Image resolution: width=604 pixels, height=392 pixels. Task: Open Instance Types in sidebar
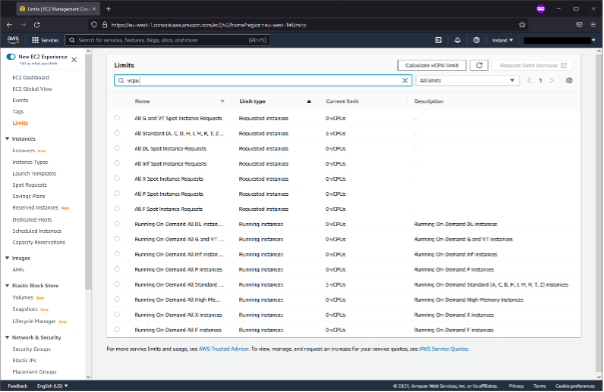(30, 162)
